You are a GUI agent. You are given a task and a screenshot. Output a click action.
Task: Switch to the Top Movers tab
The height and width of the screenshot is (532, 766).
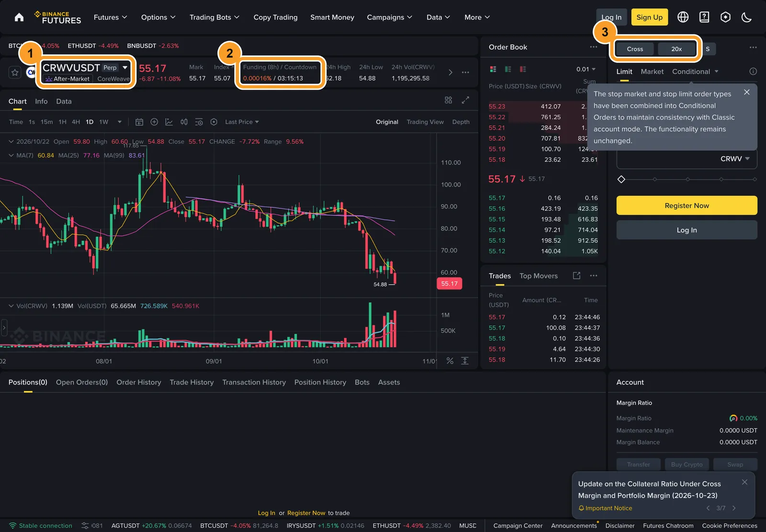(539, 276)
